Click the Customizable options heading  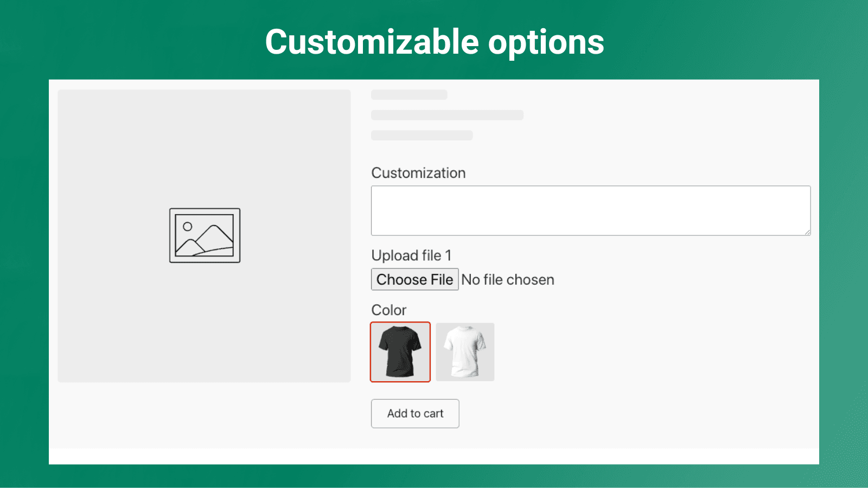(434, 42)
